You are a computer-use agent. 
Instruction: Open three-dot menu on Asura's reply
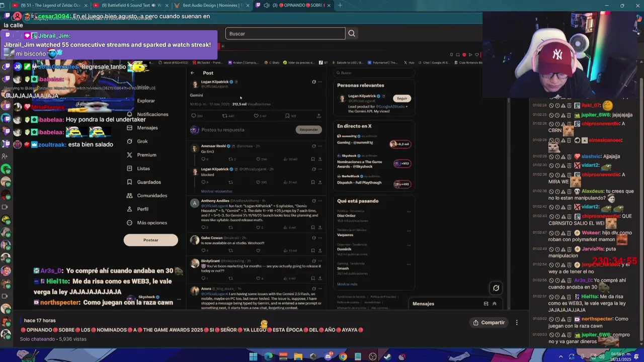click(x=320, y=289)
